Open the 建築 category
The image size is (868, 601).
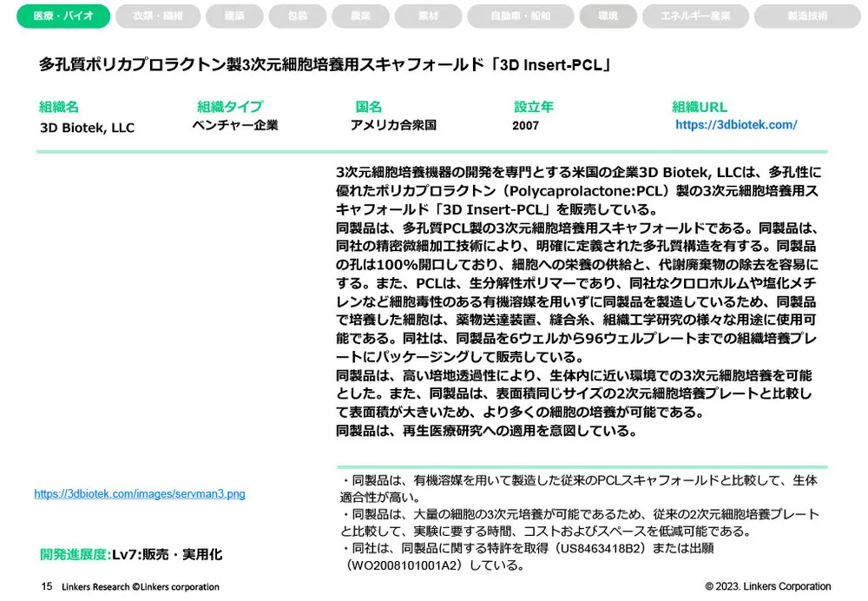pos(234,17)
